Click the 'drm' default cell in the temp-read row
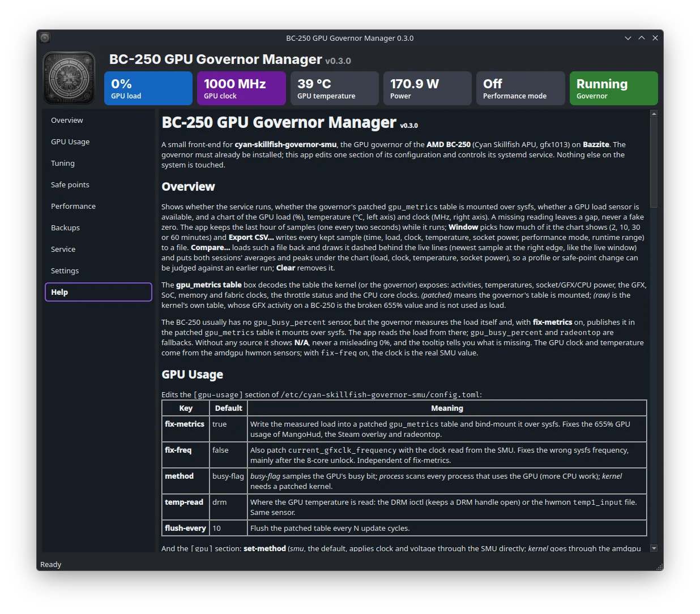This screenshot has height=614, width=700. coord(228,507)
